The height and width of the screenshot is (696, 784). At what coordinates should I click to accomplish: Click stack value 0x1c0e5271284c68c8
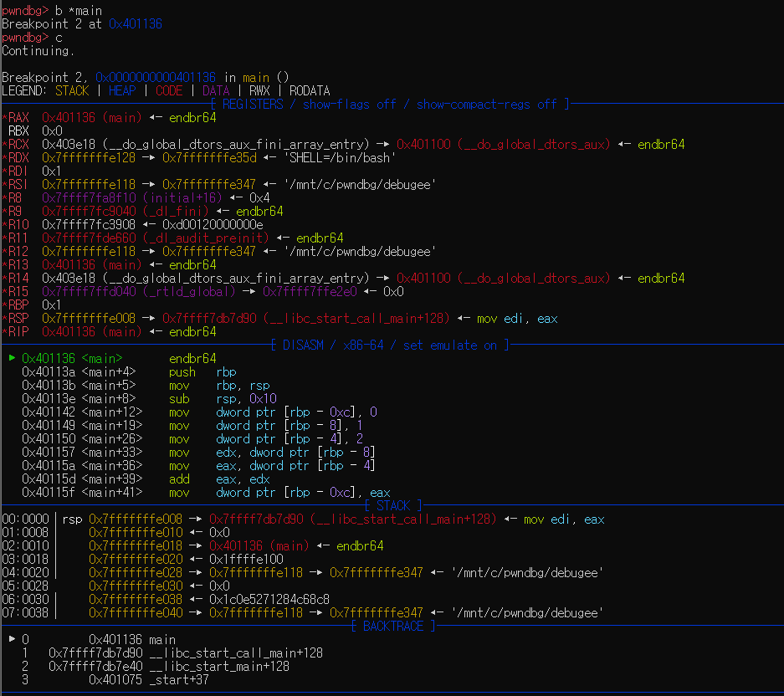[269, 600]
